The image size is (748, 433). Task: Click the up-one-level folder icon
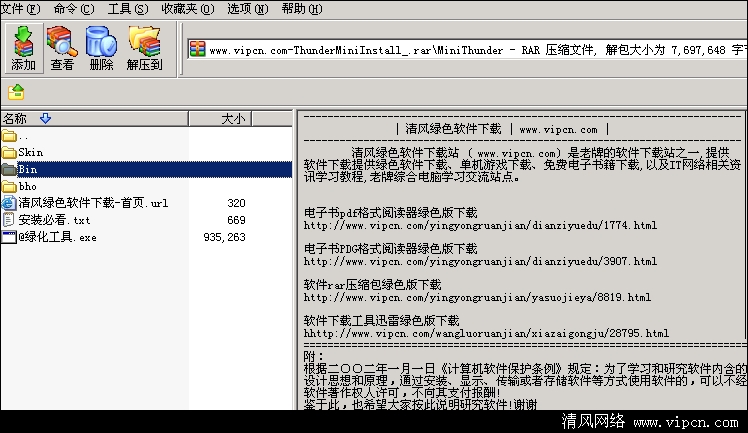point(16,92)
